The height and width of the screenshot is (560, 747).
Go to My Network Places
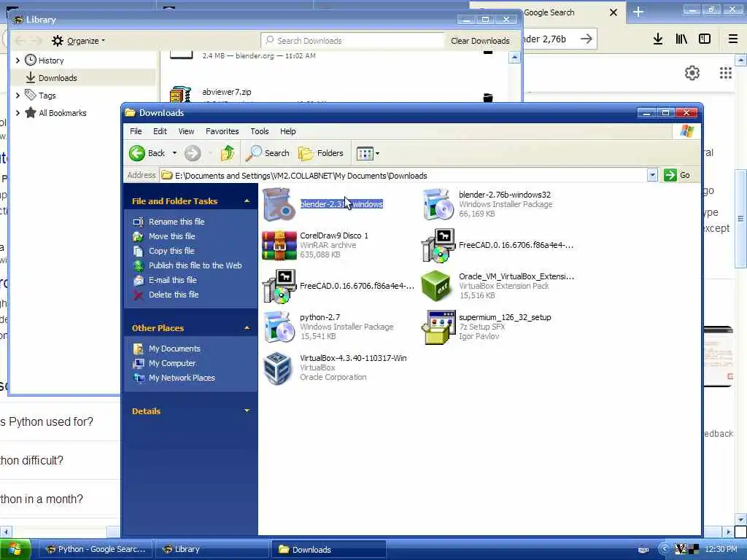click(x=174, y=378)
